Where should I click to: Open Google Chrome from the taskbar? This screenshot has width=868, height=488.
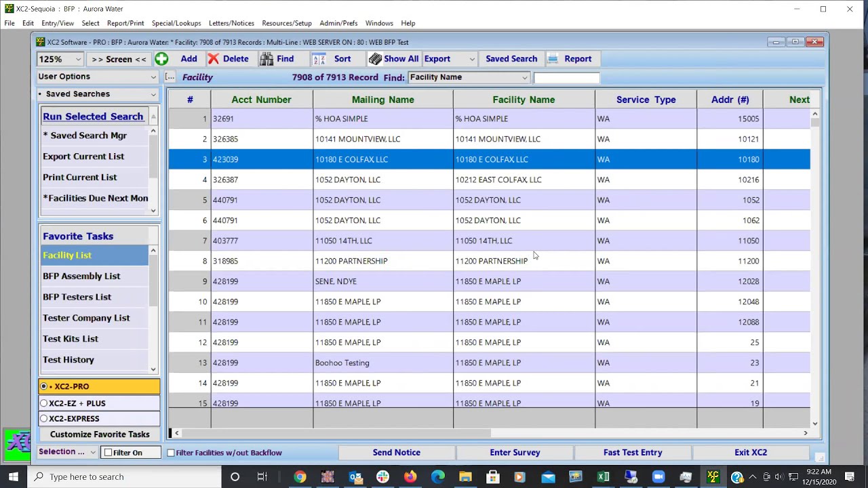click(x=300, y=476)
